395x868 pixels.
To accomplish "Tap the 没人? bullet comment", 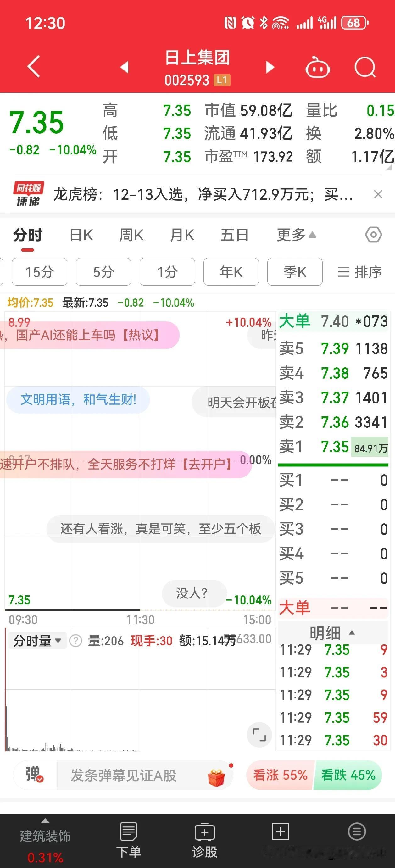I will (x=194, y=593).
